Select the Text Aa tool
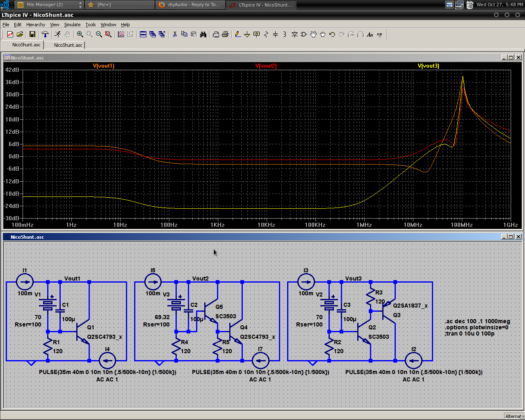525x420 pixels. coord(370,34)
